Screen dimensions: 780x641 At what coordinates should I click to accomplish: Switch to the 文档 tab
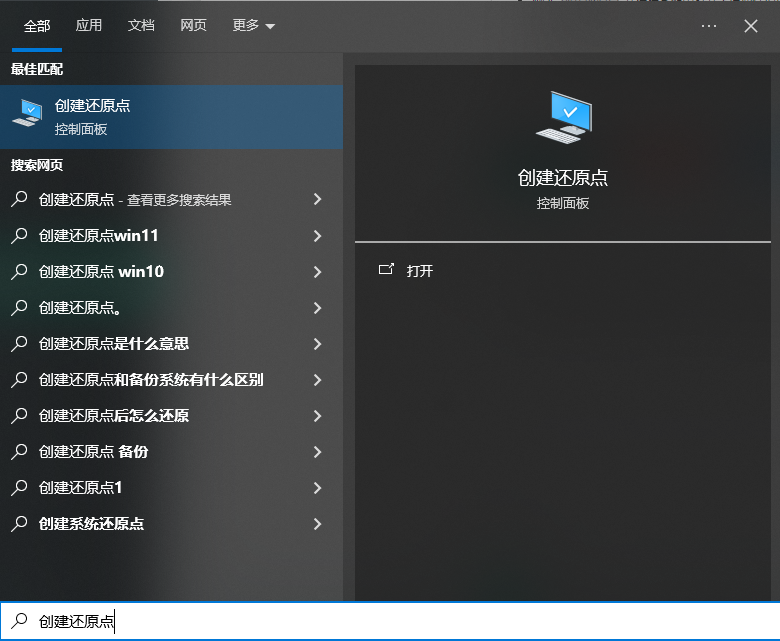141,26
